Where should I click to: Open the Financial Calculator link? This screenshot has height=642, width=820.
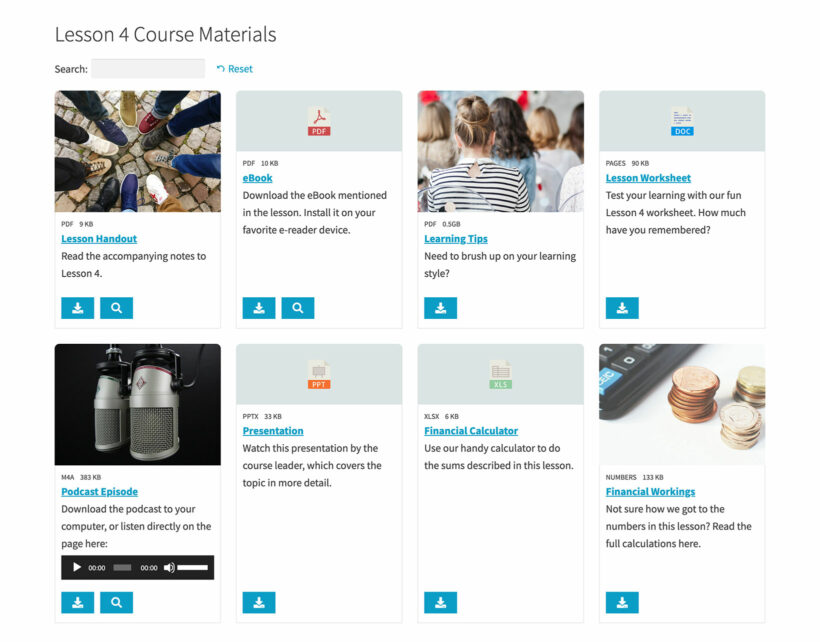(471, 430)
